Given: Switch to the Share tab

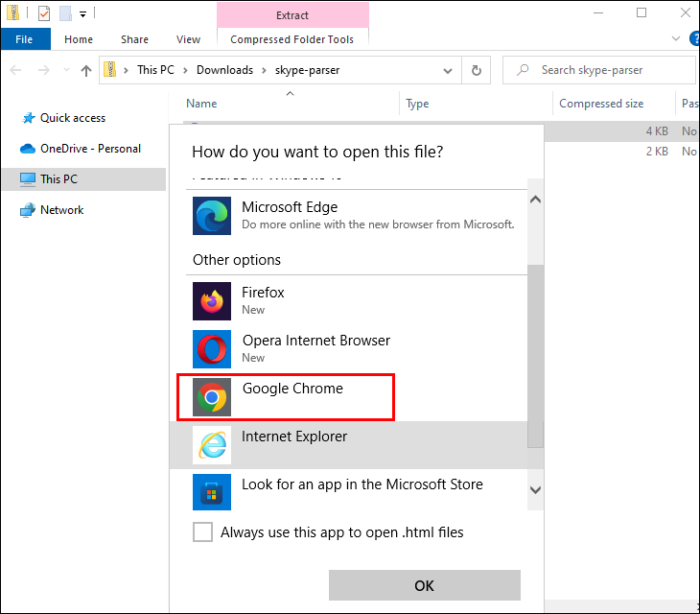Looking at the screenshot, I should 134,39.
